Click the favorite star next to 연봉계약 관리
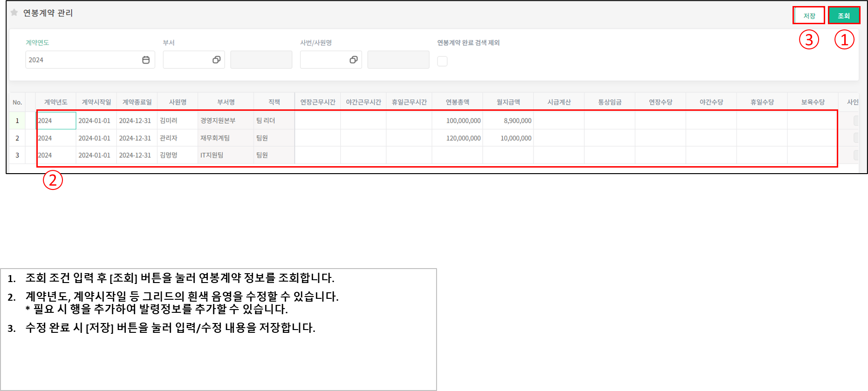Image resolution: width=868 pixels, height=391 pixels. tap(14, 13)
